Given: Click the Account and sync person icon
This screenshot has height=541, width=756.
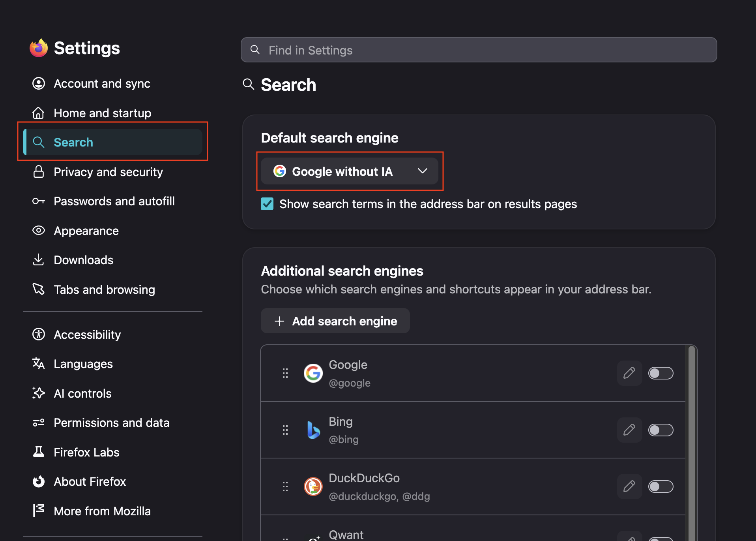Looking at the screenshot, I should tap(39, 83).
